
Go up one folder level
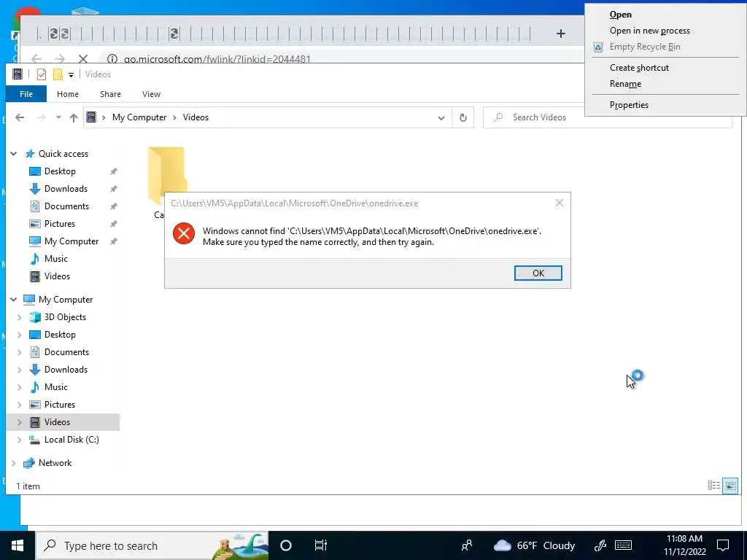[x=74, y=117]
